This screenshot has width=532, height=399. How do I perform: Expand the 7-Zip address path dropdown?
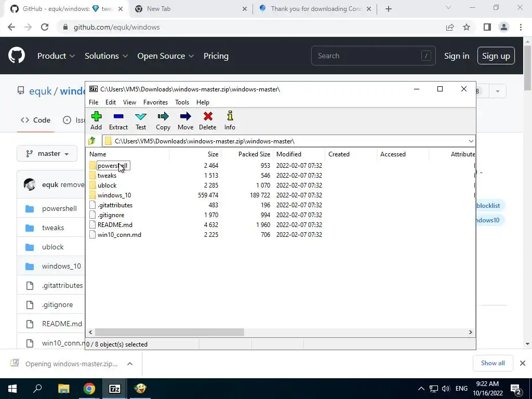pyautogui.click(x=471, y=141)
